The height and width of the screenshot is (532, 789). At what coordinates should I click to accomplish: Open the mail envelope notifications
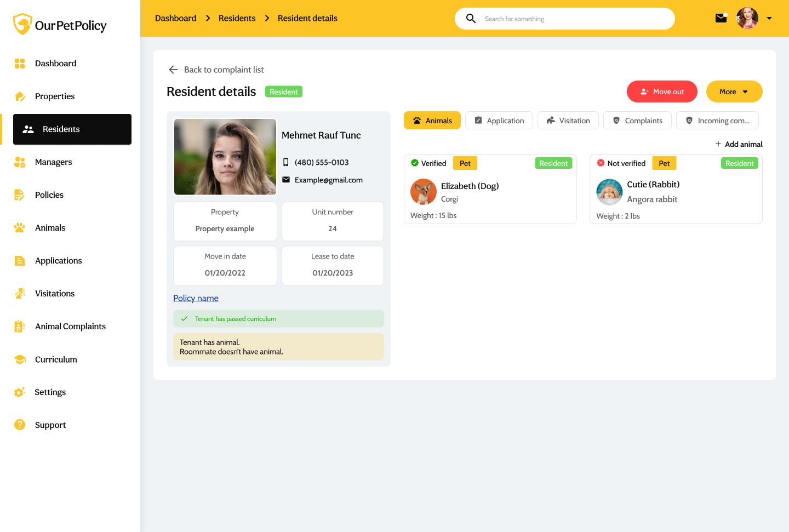tap(721, 18)
